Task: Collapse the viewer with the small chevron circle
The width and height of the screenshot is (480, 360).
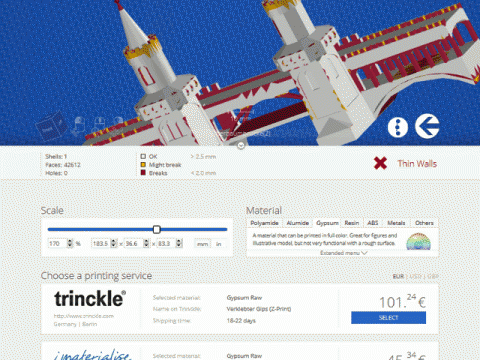Action: click(241, 145)
